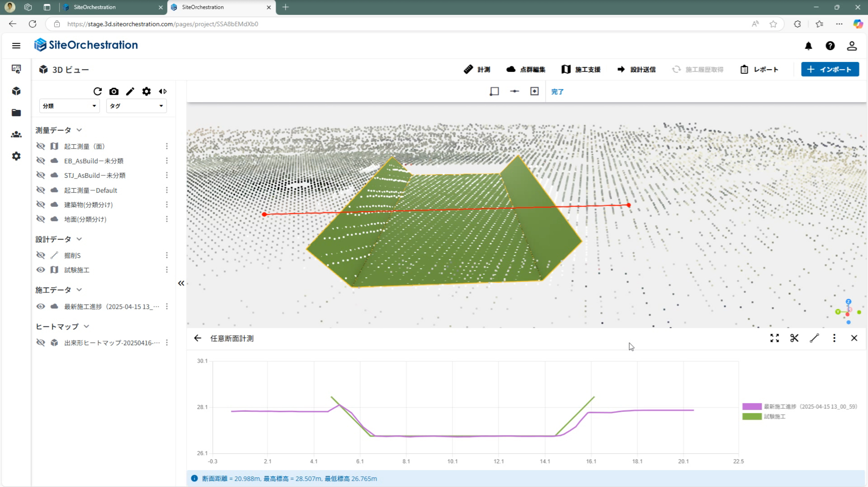Click the purple 最新施工進捗 legend swatch
The image size is (868, 487).
coord(752,407)
